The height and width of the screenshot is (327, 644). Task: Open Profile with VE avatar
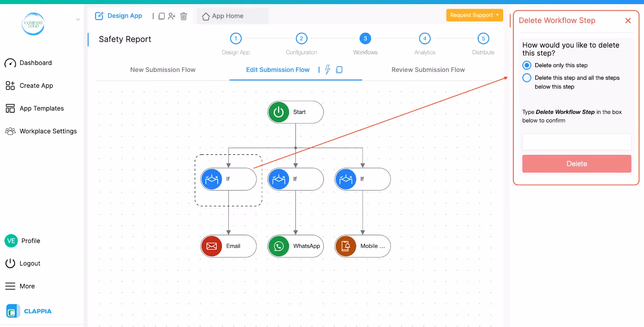pyautogui.click(x=23, y=241)
